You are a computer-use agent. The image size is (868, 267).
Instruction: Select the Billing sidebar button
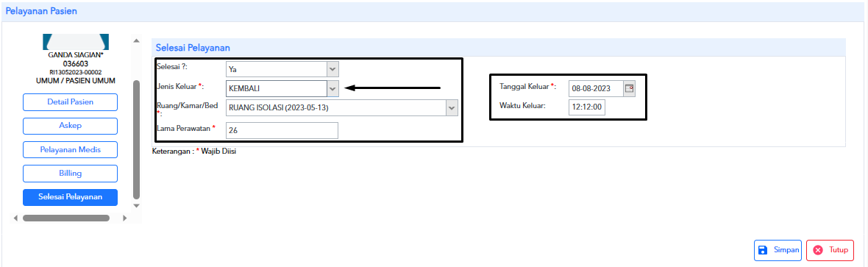pyautogui.click(x=70, y=174)
